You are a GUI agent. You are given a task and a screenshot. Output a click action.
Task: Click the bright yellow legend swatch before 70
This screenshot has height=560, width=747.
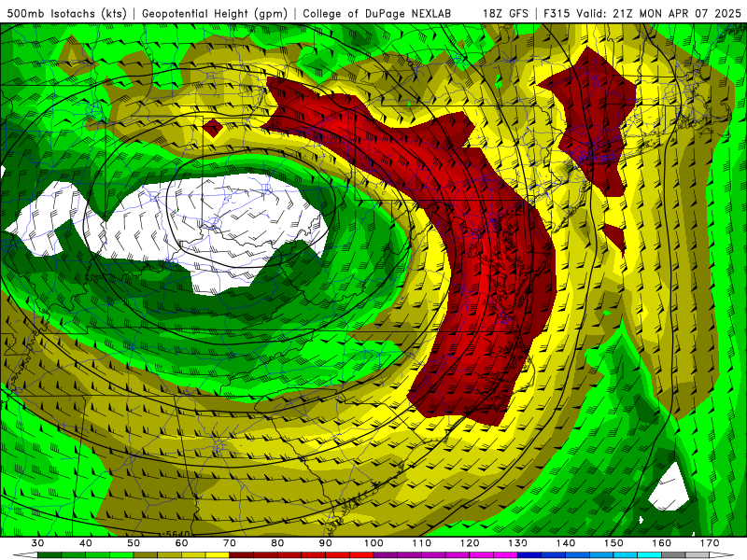click(218, 555)
